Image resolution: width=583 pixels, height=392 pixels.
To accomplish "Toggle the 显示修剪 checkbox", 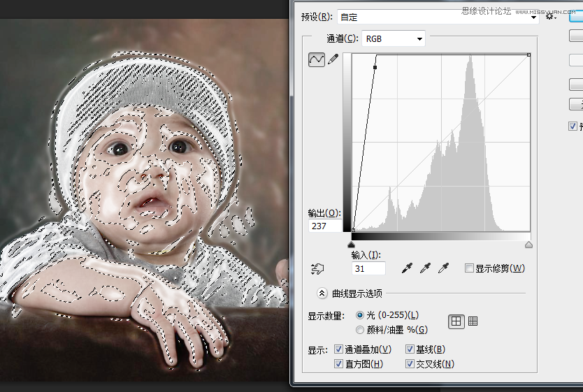I will [x=469, y=268].
